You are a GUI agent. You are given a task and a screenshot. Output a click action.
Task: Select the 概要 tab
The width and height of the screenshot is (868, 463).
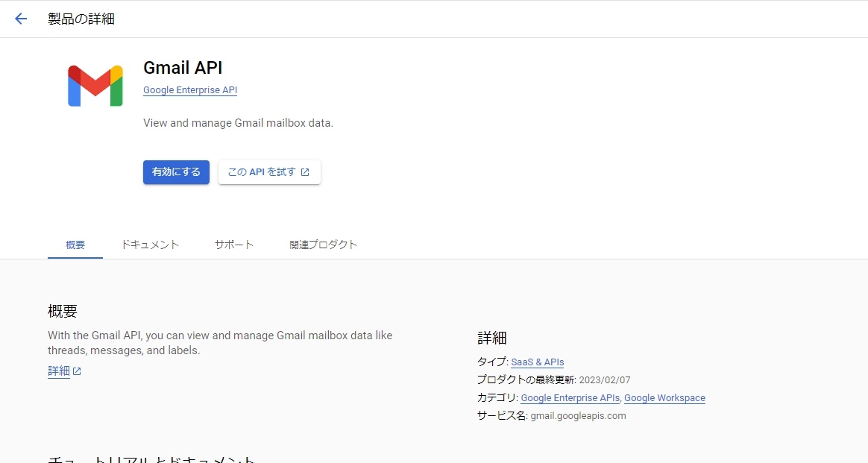click(75, 245)
